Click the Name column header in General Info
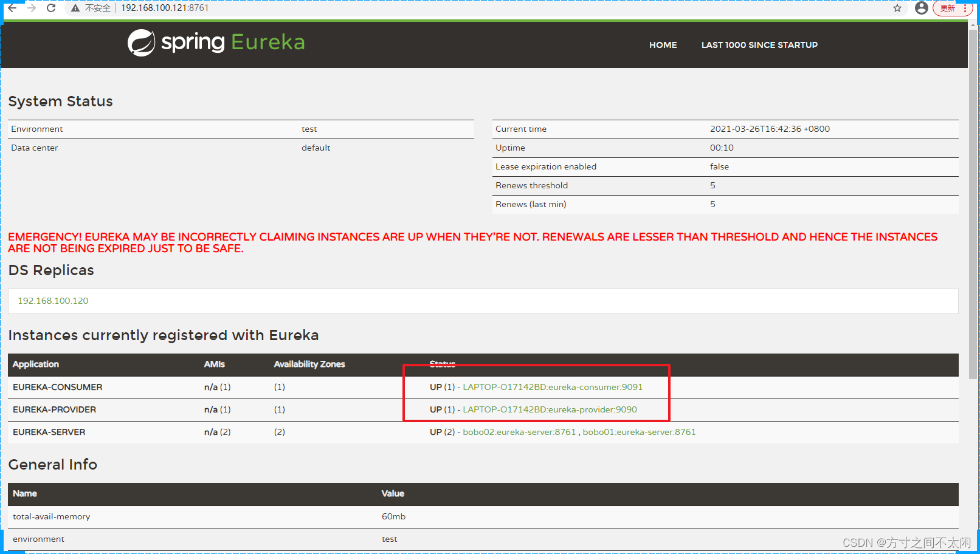Screen dimensions: 980x554 coord(25,493)
